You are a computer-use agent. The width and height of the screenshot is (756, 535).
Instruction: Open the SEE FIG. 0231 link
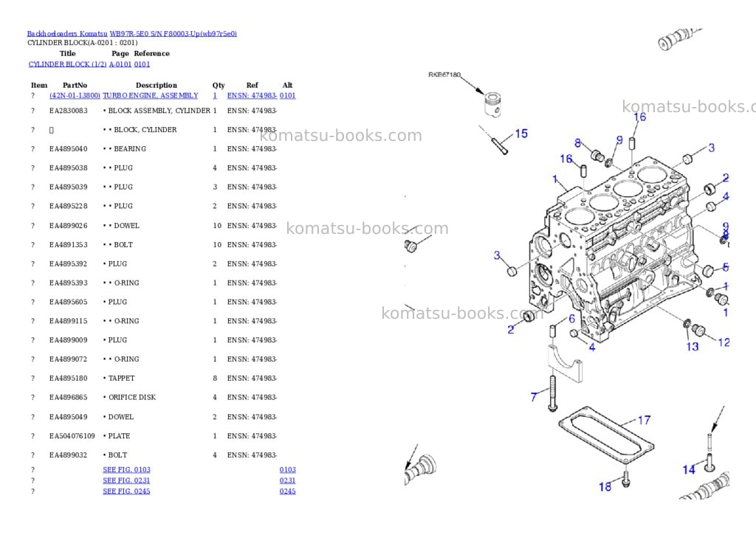(126, 480)
